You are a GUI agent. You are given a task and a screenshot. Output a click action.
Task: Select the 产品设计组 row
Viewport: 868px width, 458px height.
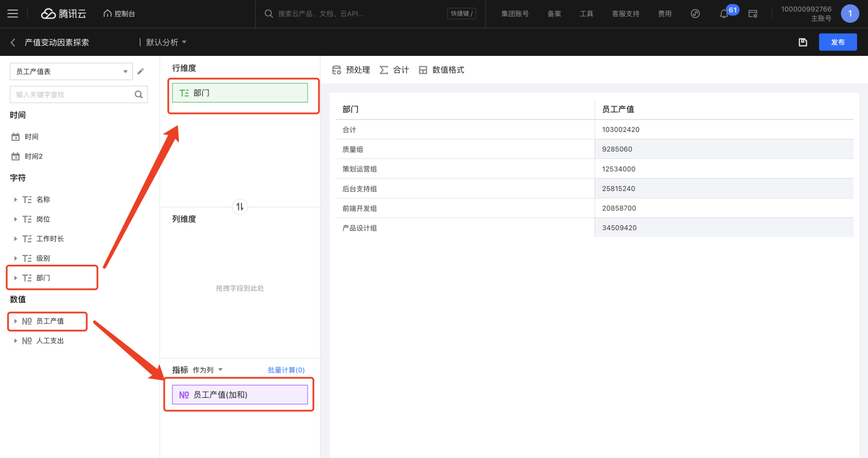pyautogui.click(x=594, y=227)
